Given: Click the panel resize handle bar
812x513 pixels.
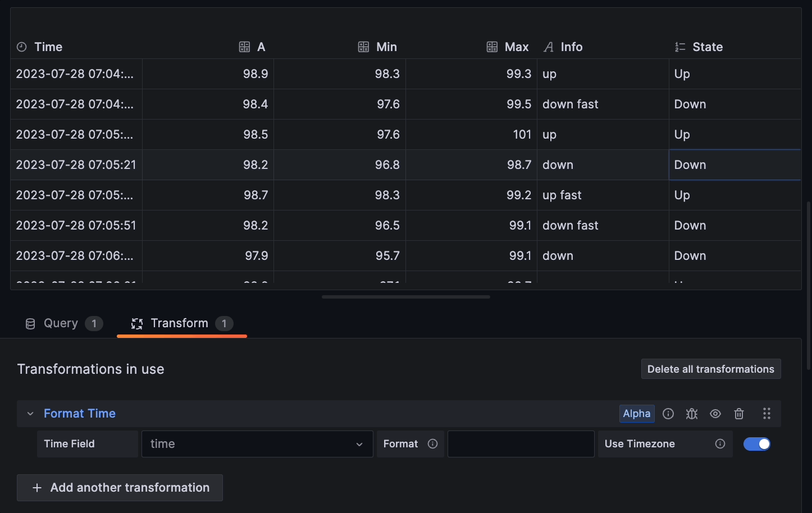Looking at the screenshot, I should pos(406,297).
